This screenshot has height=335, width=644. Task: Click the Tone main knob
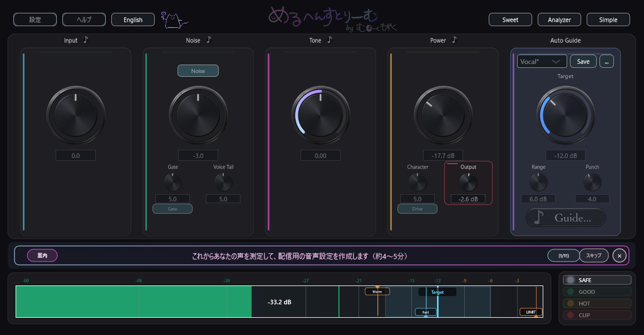pyautogui.click(x=321, y=115)
